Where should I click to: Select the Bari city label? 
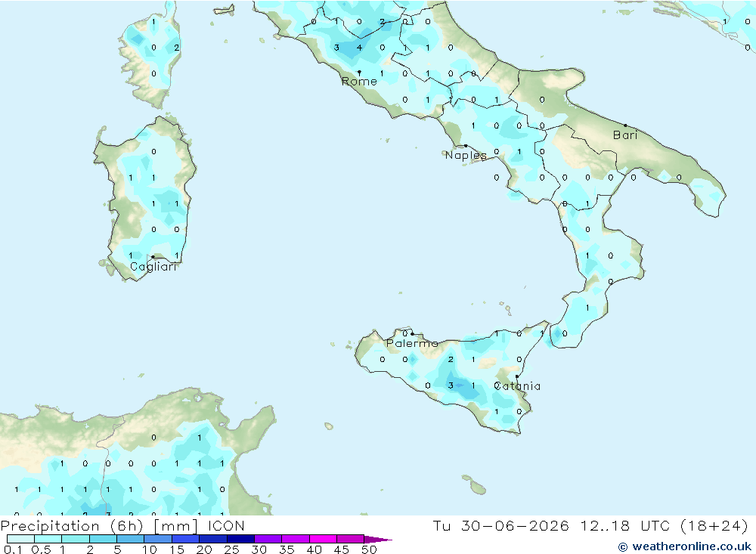point(625,135)
